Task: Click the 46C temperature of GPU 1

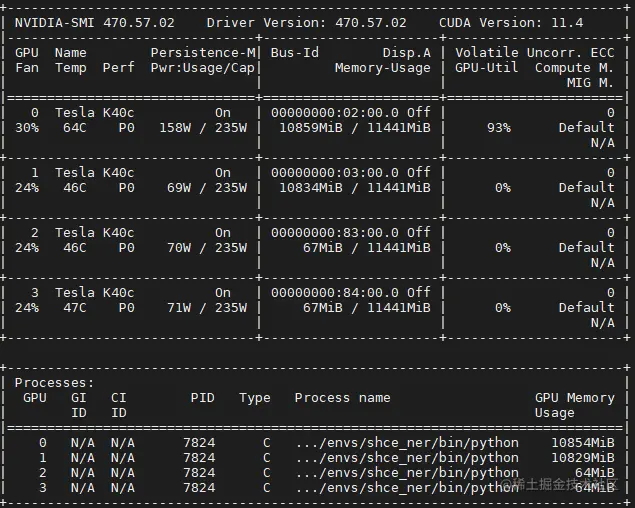Action: [75, 188]
